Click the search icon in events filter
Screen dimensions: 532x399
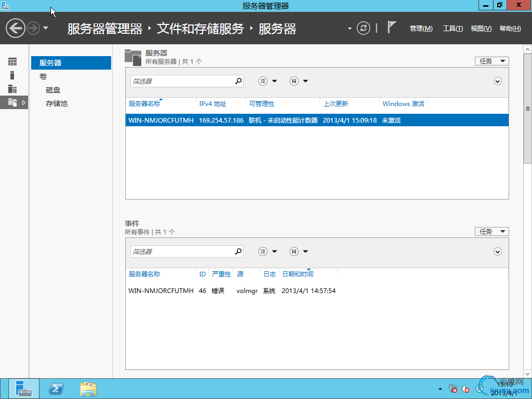click(238, 251)
